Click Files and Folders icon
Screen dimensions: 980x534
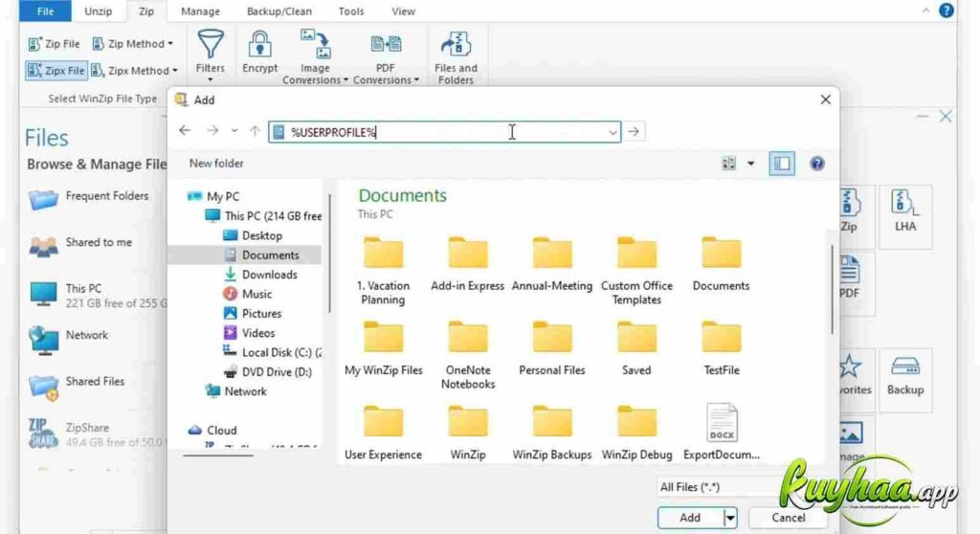coord(456,56)
